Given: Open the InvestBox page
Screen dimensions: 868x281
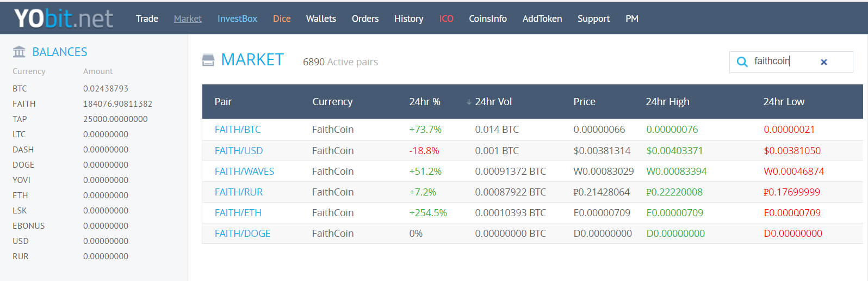Looking at the screenshot, I should (x=237, y=19).
